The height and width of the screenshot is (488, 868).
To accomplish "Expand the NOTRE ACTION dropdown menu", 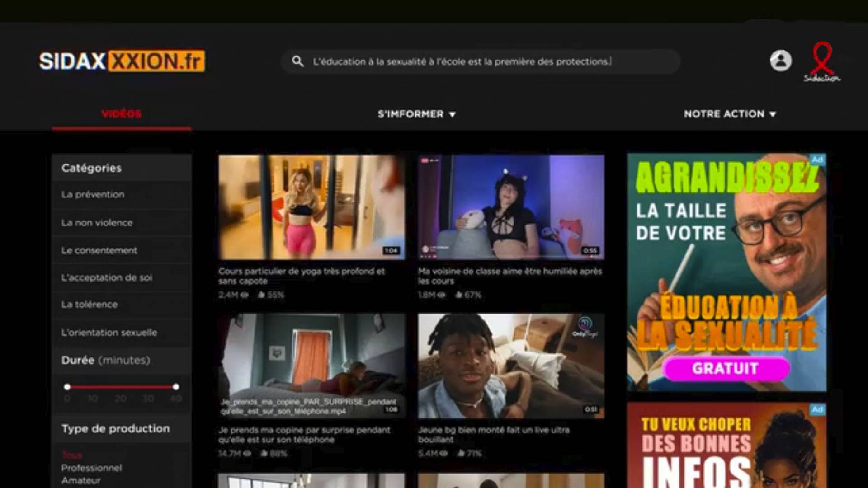I will [730, 114].
